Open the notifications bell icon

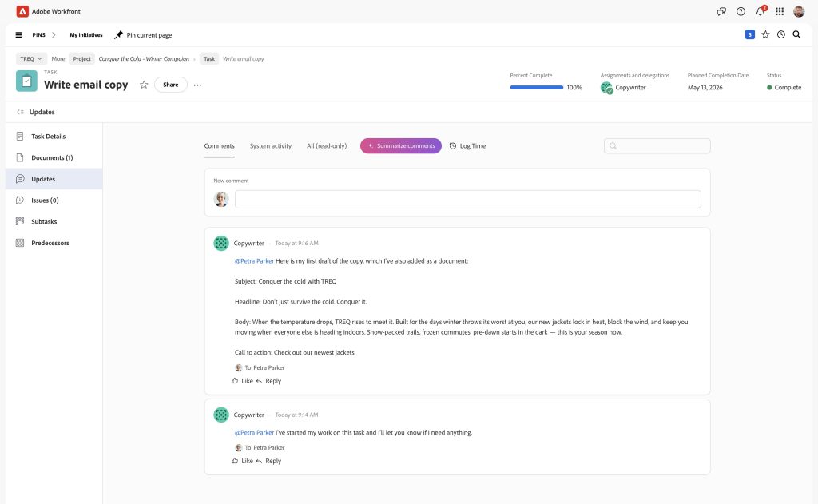coord(760,11)
